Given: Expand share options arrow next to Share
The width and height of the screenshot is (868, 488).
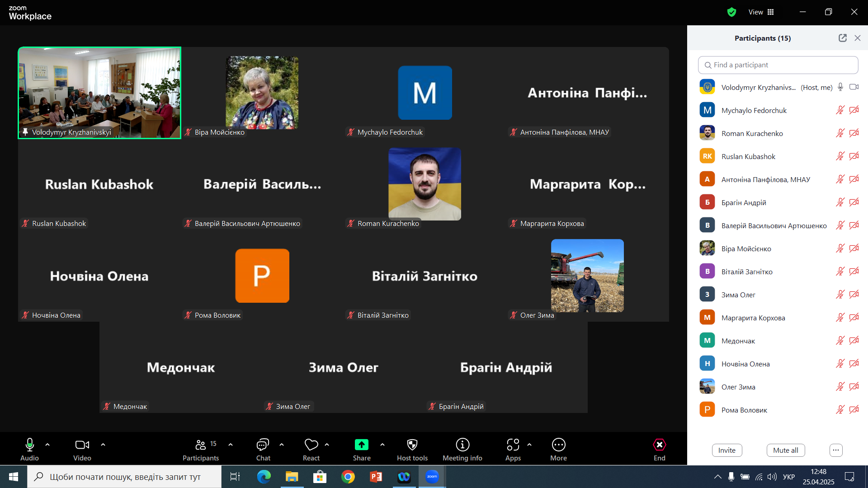Looking at the screenshot, I should tap(382, 445).
